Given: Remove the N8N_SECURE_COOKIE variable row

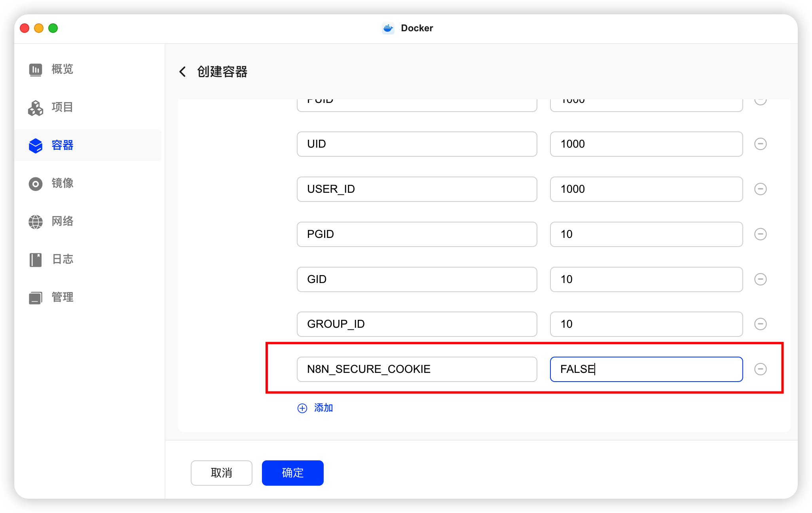Looking at the screenshot, I should pos(760,369).
